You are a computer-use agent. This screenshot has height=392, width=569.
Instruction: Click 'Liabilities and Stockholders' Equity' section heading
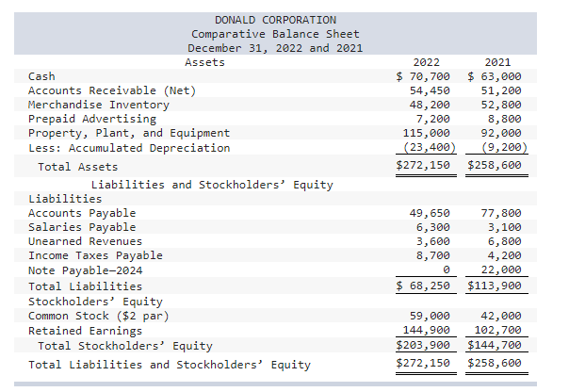click(212, 185)
